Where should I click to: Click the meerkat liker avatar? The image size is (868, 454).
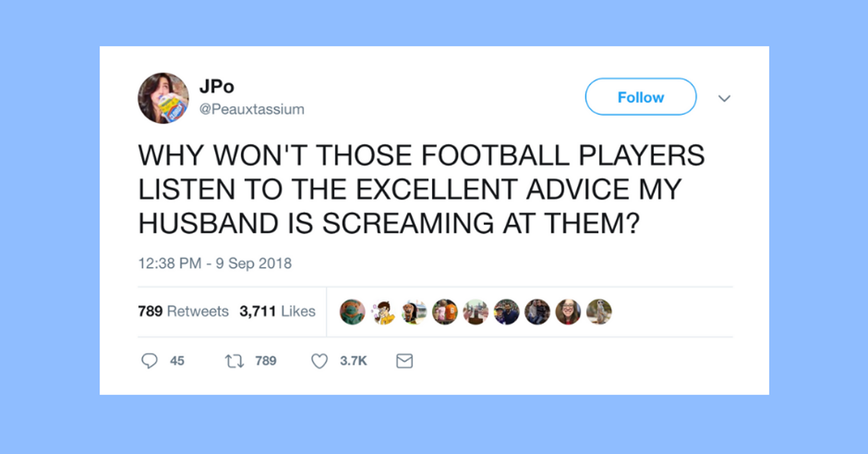599,312
